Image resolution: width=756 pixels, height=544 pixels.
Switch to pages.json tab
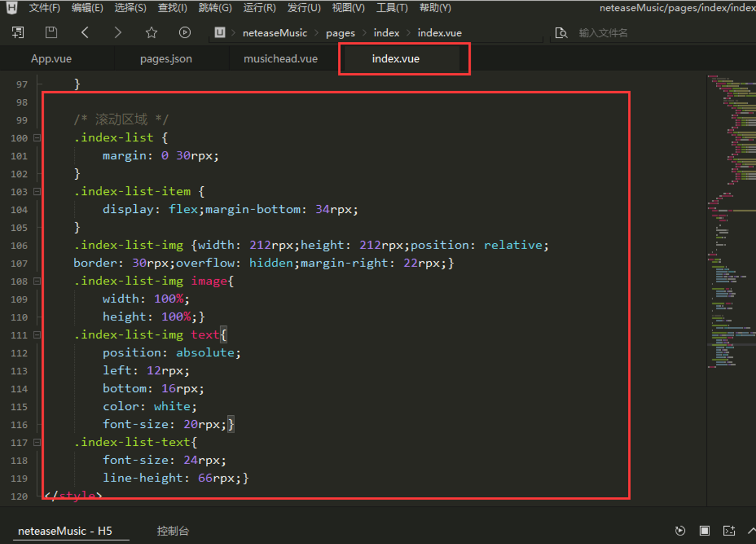coord(166,59)
